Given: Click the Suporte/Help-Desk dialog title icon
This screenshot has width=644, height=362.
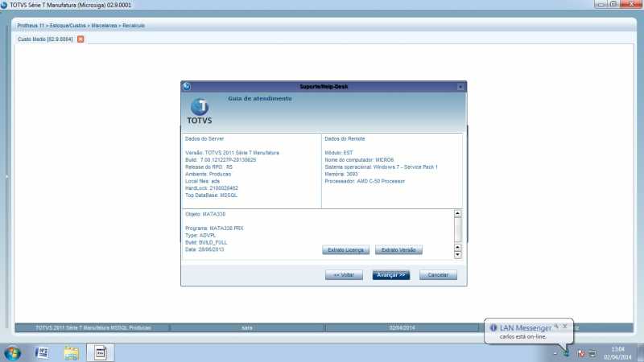Looking at the screenshot, I should pyautogui.click(x=187, y=87).
